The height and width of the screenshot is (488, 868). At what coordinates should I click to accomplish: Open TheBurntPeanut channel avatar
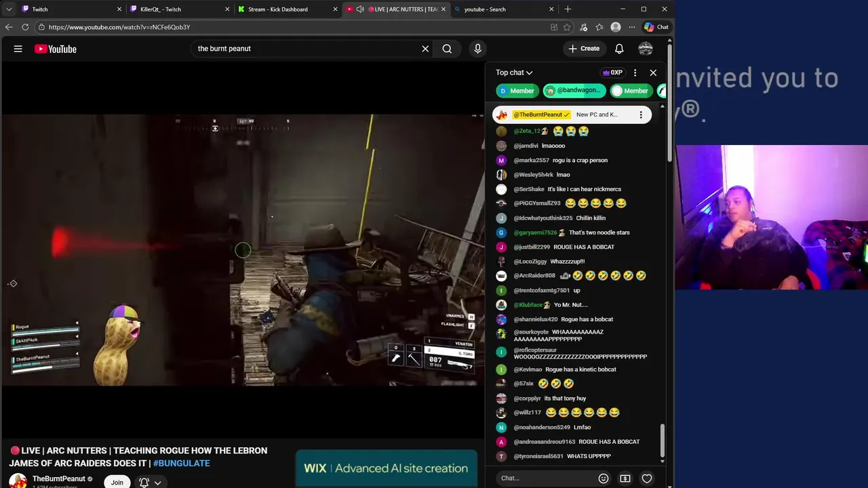point(18,481)
